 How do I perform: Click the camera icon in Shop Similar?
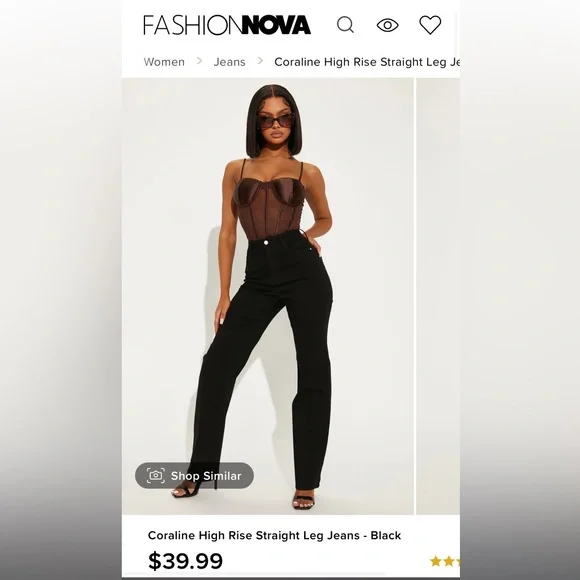coord(156,475)
